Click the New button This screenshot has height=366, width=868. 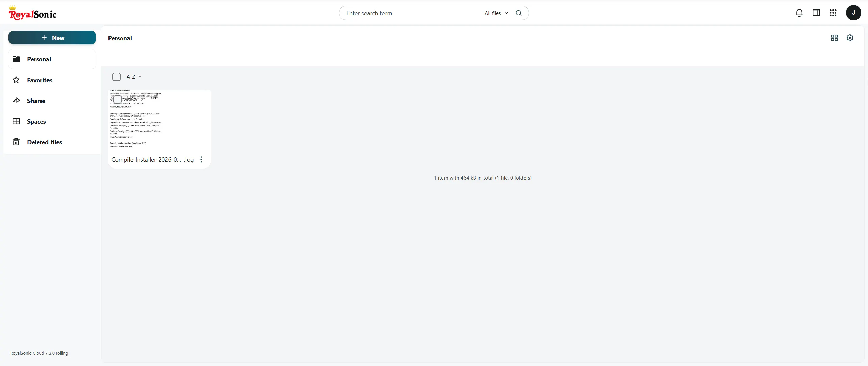tap(52, 38)
